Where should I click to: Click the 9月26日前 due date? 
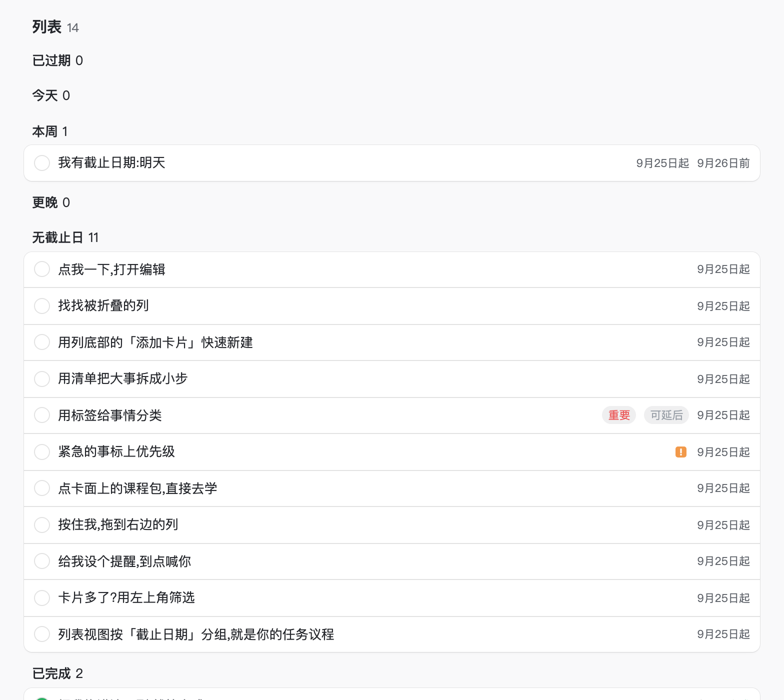[x=723, y=163]
